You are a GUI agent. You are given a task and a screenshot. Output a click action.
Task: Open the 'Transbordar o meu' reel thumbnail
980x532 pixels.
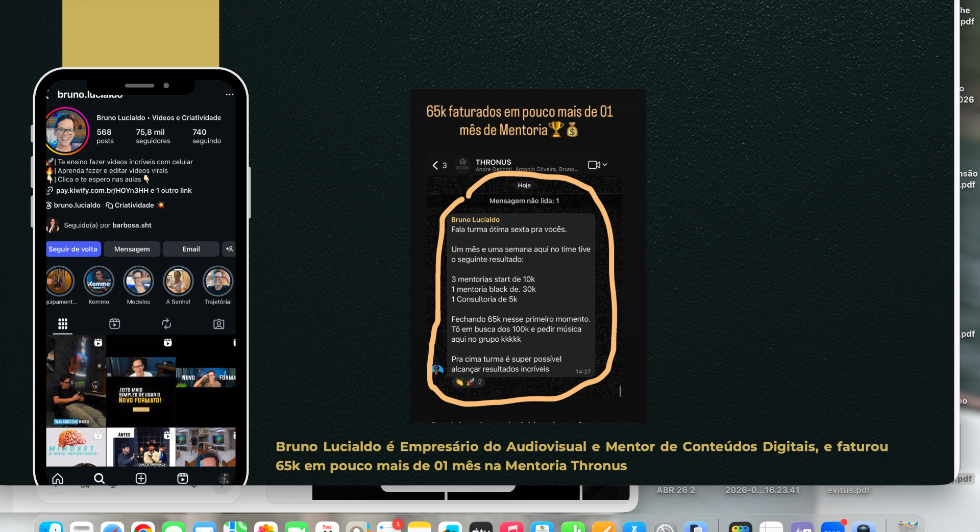[76, 381]
